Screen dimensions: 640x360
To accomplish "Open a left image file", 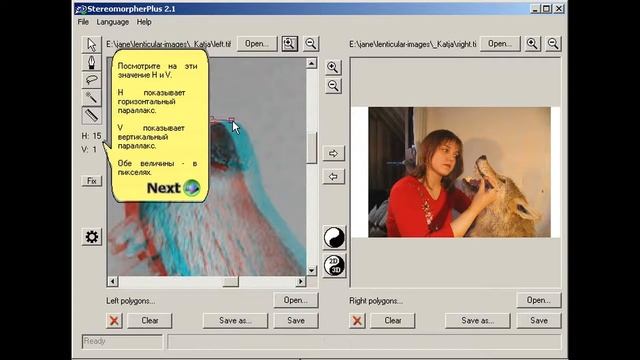I will pos(257,44).
